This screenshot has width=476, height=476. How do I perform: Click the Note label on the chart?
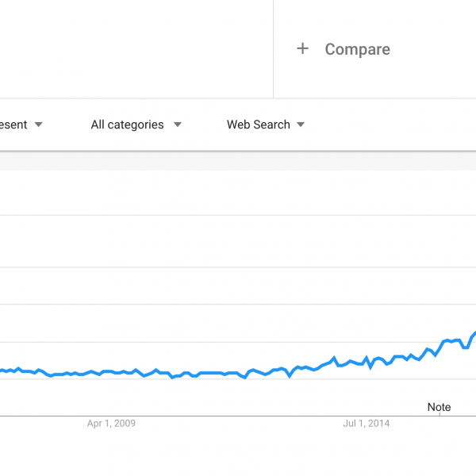[x=439, y=407]
